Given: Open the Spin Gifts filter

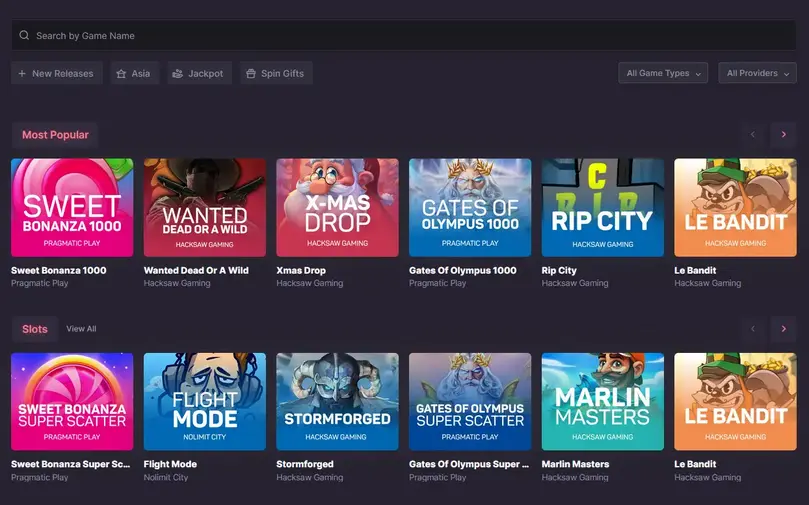Looking at the screenshot, I should pyautogui.click(x=276, y=73).
